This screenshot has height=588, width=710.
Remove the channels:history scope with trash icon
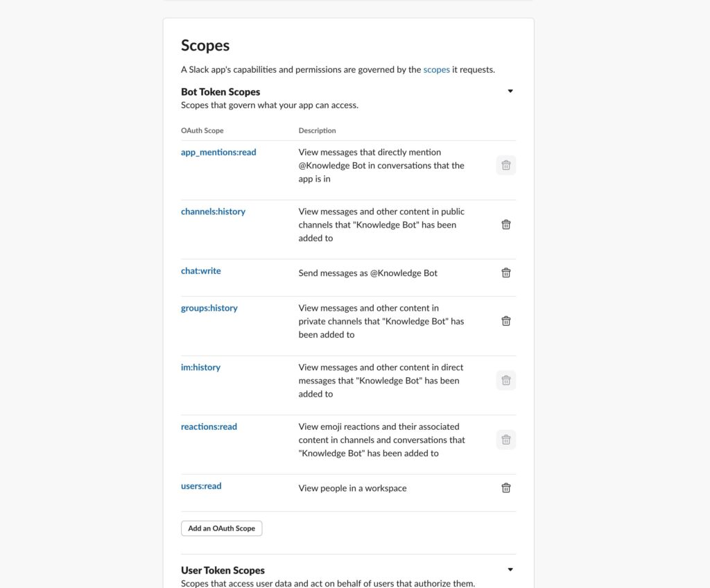click(506, 225)
